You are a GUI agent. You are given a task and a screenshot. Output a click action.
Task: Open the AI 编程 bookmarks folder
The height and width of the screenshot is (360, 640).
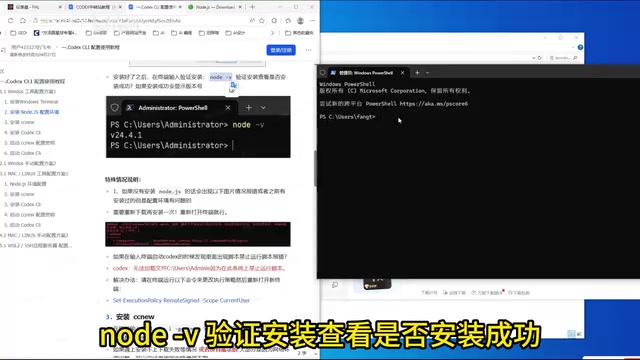coord(181,33)
